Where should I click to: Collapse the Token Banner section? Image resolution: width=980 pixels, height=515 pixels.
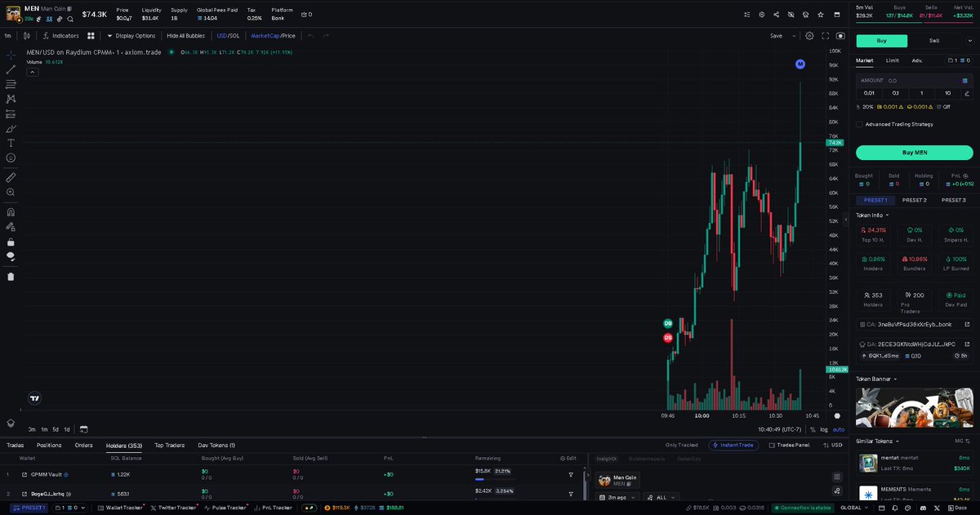tap(876, 379)
